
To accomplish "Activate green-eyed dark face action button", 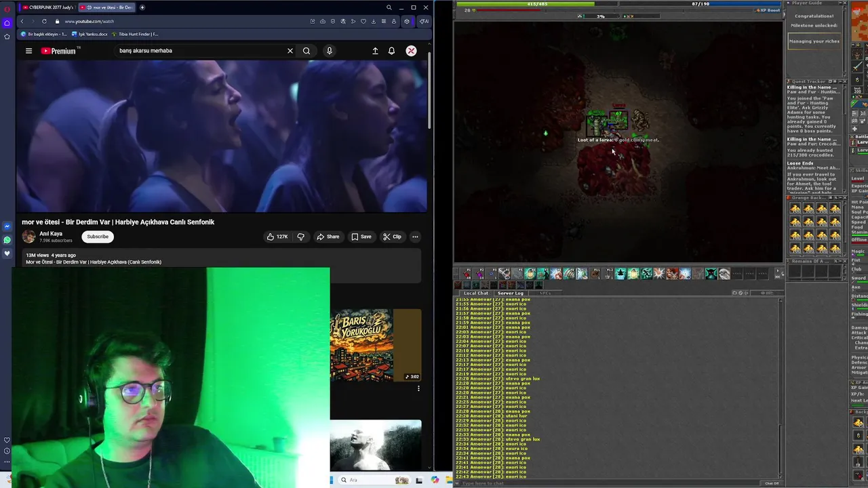I will [x=711, y=273].
